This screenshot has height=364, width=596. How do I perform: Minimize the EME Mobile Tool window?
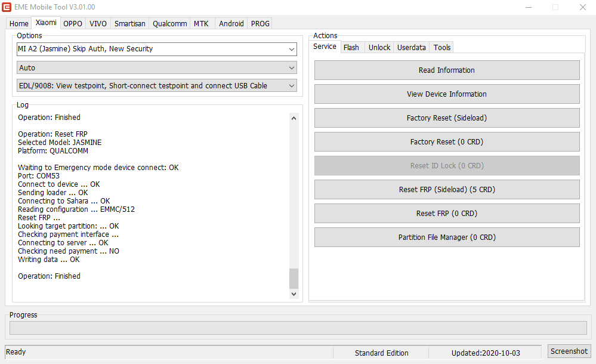(x=529, y=7)
